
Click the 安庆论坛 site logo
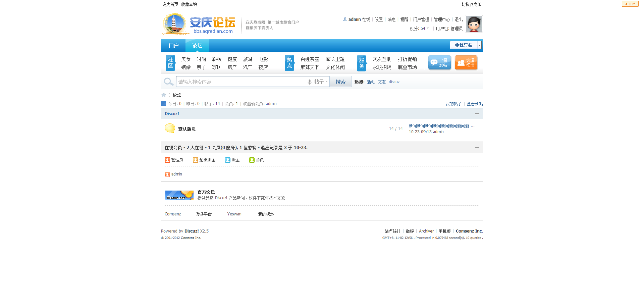(x=199, y=24)
